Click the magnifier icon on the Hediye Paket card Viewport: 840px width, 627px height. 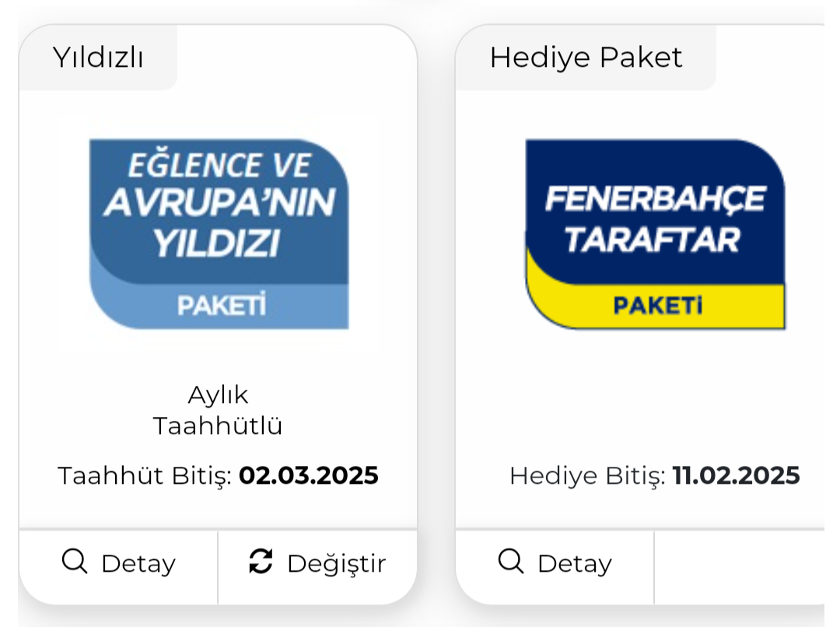pos(511,561)
